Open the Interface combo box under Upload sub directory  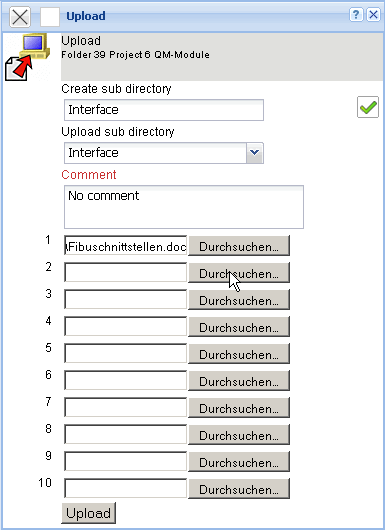click(164, 153)
